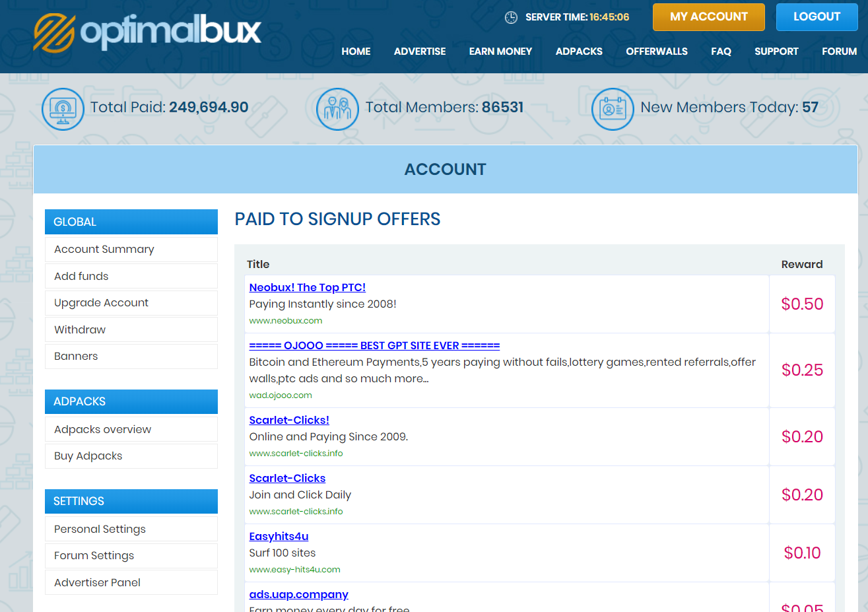Open the Scarlet-Clicks! offer link
868x612 pixels.
coord(289,420)
